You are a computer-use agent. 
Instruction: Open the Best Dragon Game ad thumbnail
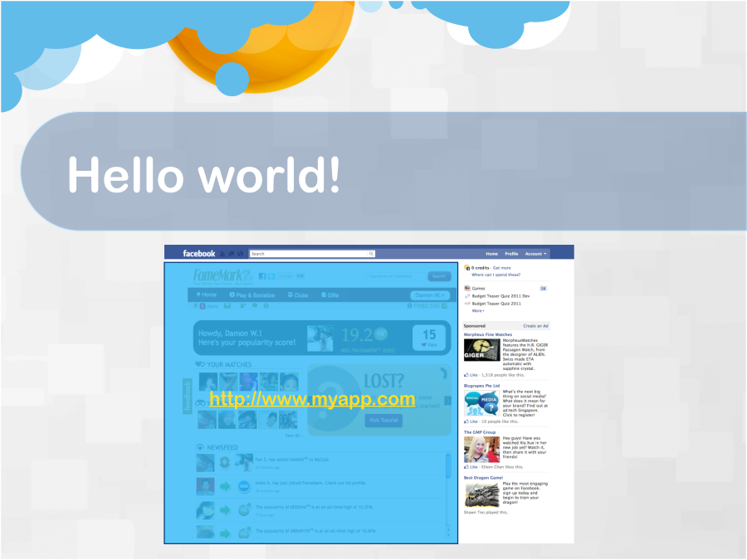(x=481, y=494)
